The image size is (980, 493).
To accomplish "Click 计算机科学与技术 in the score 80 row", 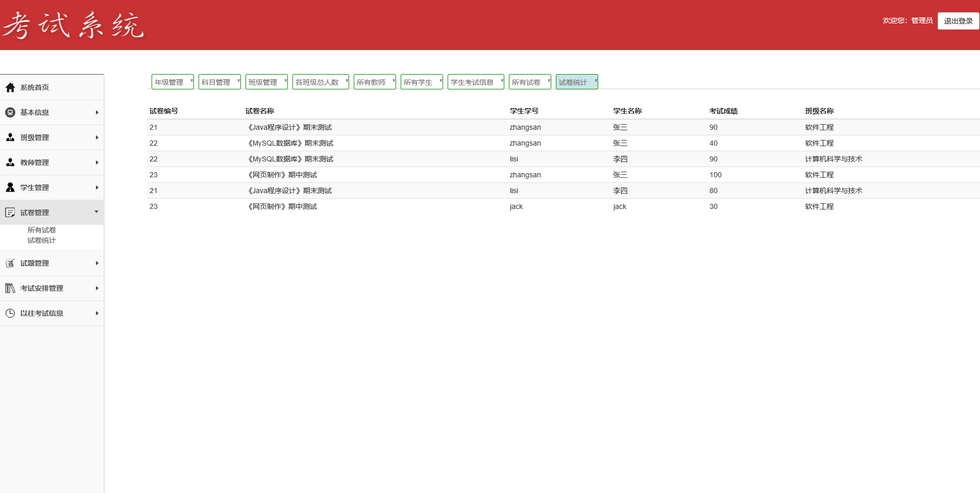I will [834, 191].
